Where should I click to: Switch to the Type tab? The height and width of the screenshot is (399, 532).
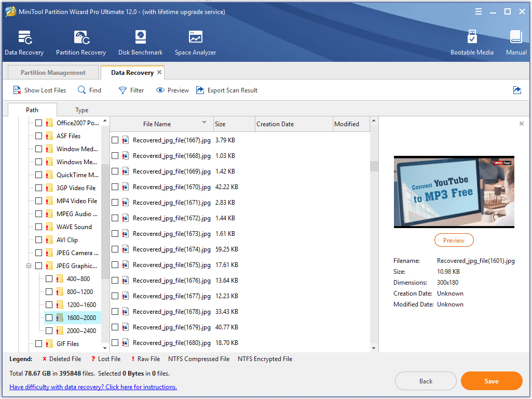point(81,110)
